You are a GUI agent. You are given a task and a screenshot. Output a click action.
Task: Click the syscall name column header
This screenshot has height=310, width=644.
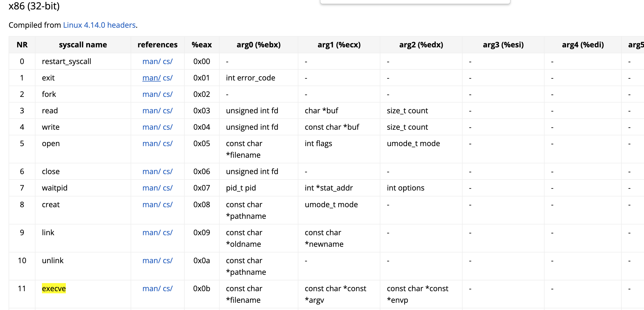[83, 45]
